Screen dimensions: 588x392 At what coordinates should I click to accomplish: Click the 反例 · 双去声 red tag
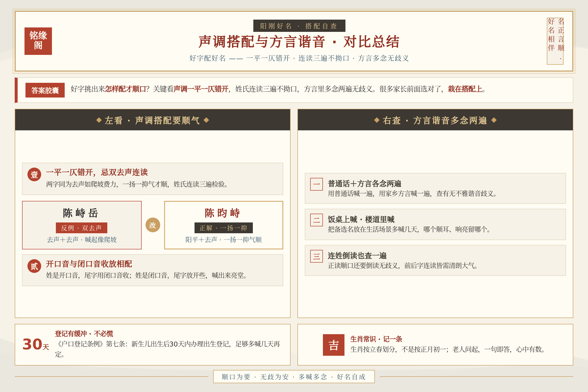[82, 228]
